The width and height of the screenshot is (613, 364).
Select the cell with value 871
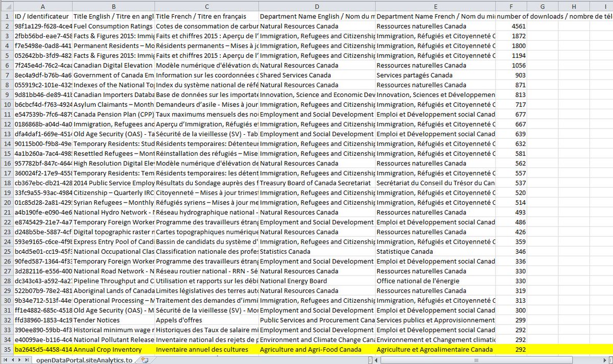click(511, 85)
